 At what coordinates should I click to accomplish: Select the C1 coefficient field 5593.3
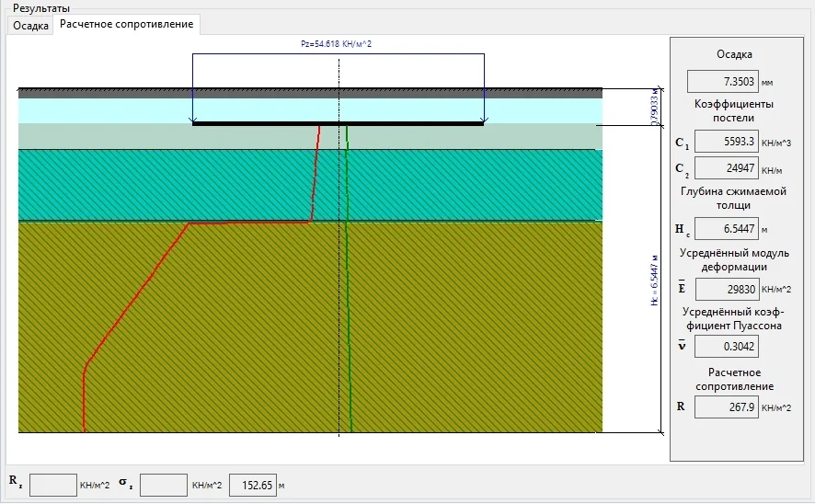click(726, 142)
